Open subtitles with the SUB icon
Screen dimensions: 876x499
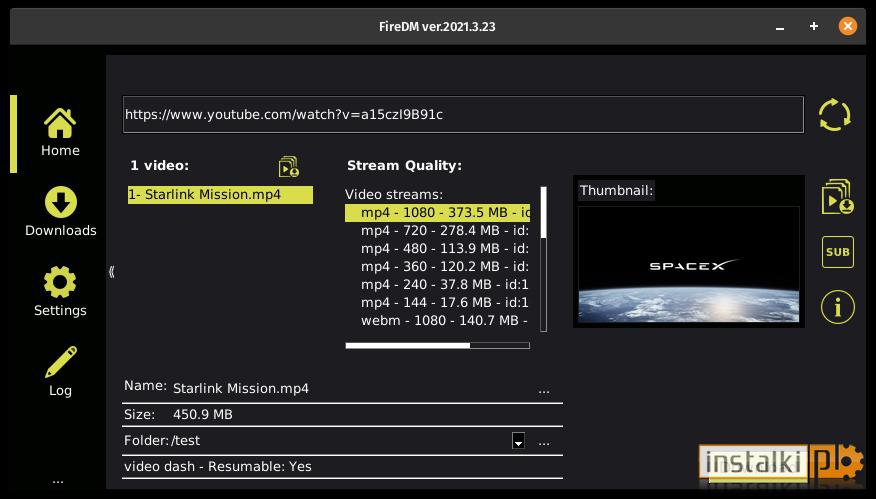[837, 252]
